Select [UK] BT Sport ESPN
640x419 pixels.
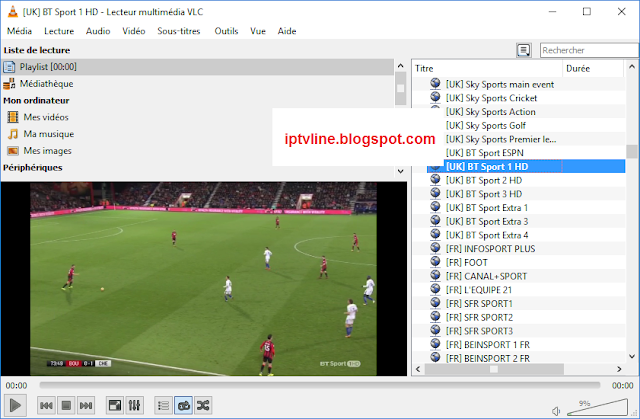484,153
